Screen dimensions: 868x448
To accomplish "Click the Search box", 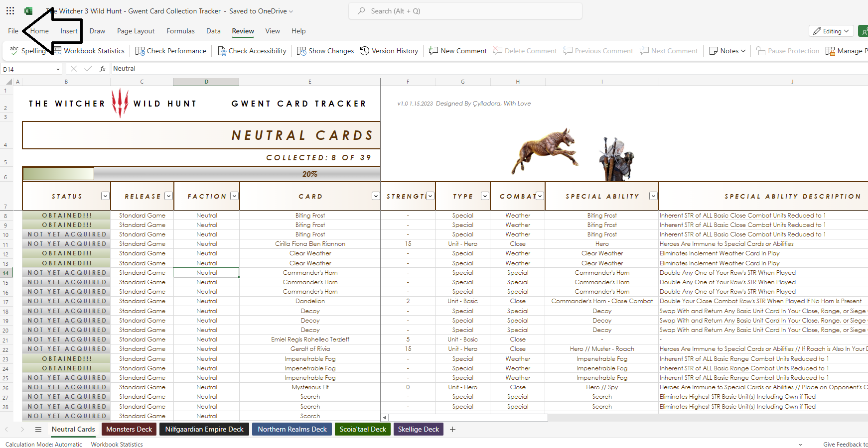I will tap(465, 11).
